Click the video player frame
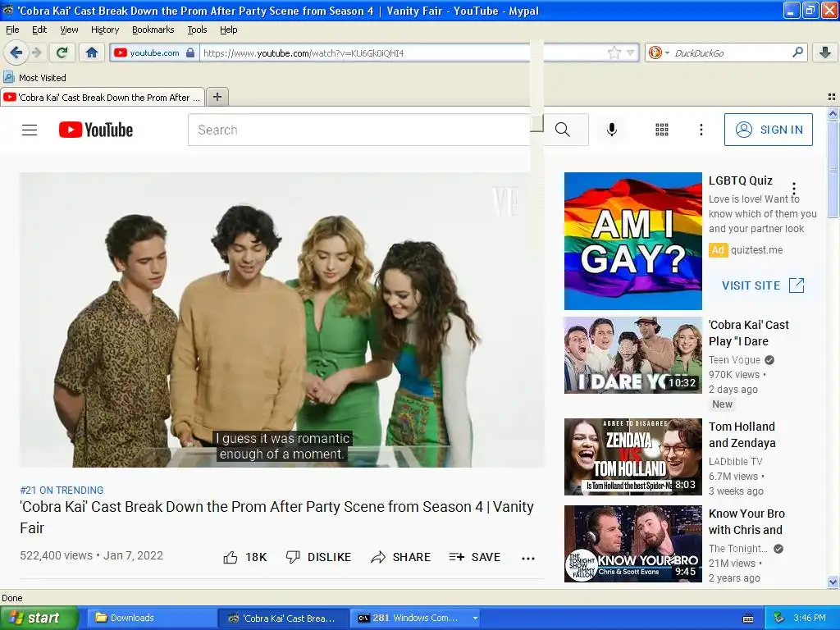Viewport: 840px width, 630px height. pos(282,320)
